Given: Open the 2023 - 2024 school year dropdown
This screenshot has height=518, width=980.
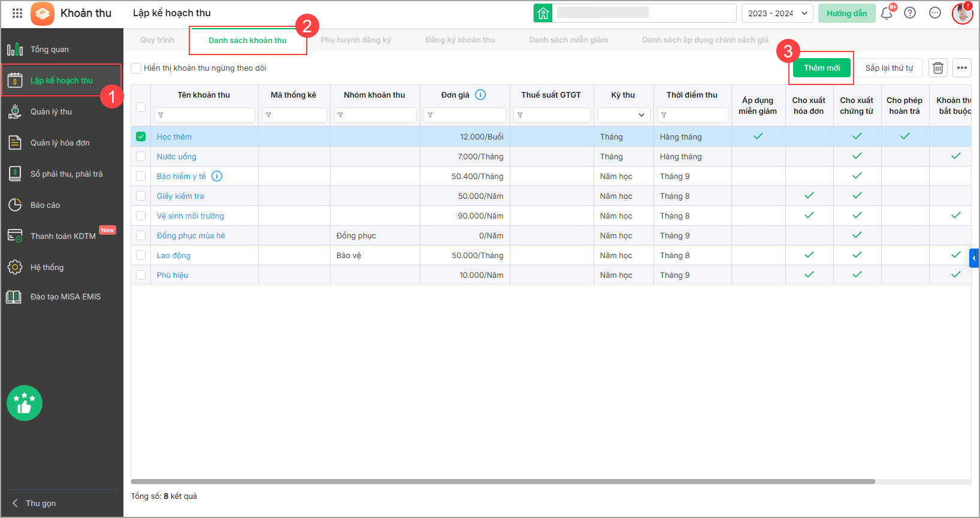Looking at the screenshot, I should coord(778,13).
